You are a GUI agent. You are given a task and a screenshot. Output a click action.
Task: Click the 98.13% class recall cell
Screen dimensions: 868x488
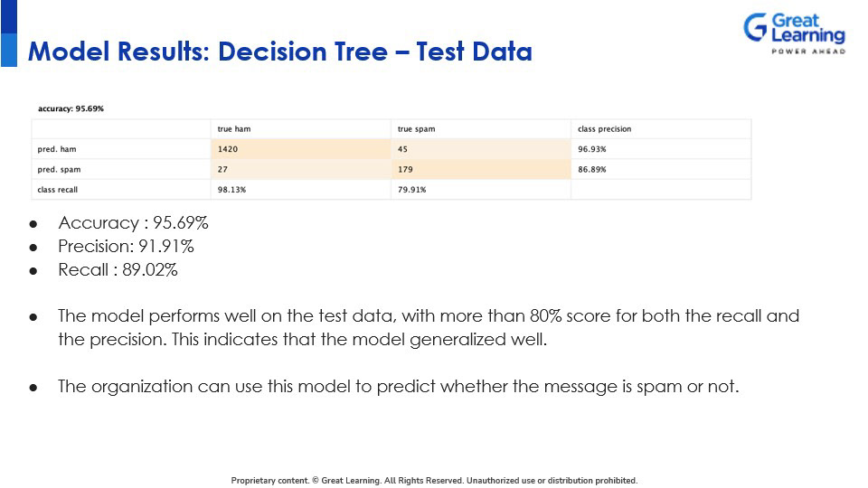(x=231, y=190)
